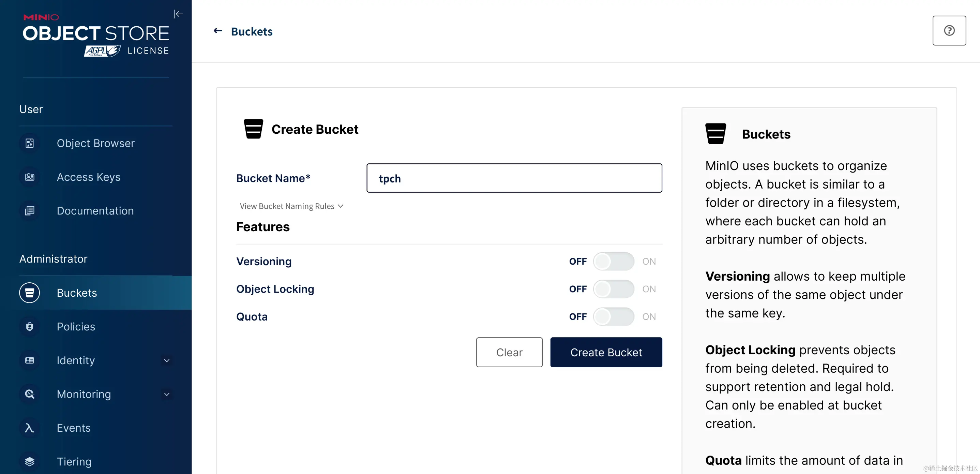
Task: Enable the Versioning toggle
Action: click(613, 261)
